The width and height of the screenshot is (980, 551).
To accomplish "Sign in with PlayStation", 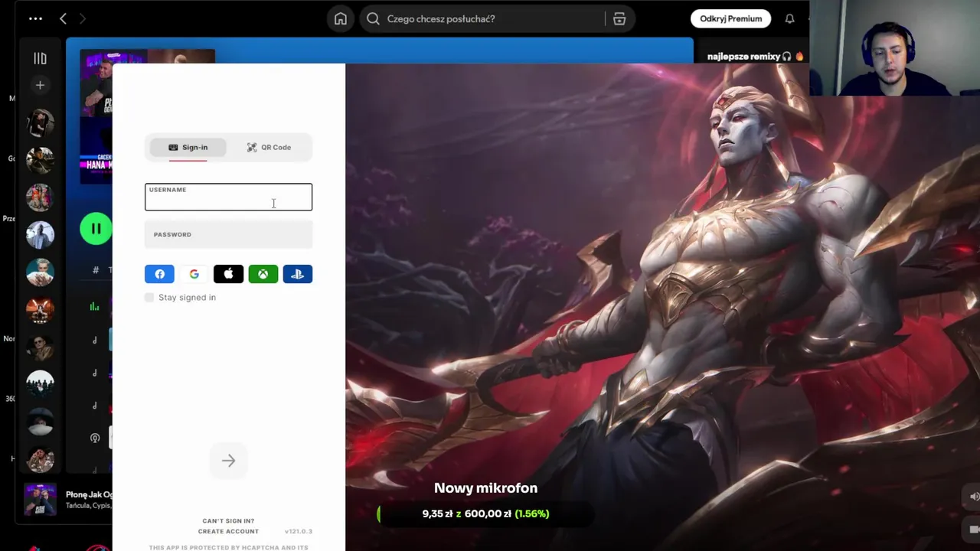I will tap(297, 274).
